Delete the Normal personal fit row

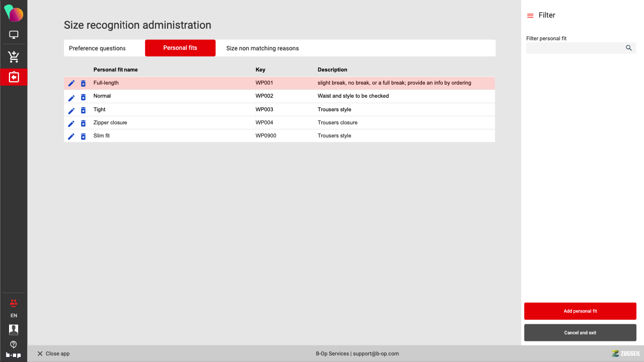(83, 97)
